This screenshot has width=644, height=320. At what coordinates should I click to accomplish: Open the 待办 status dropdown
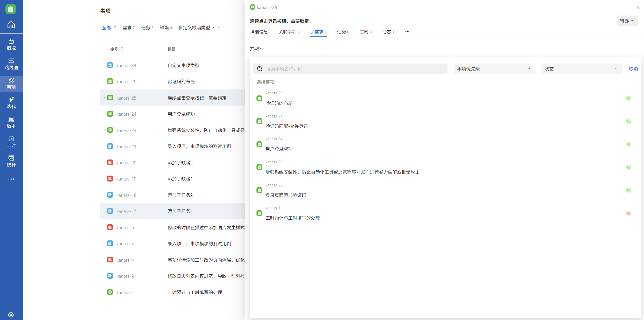(627, 21)
